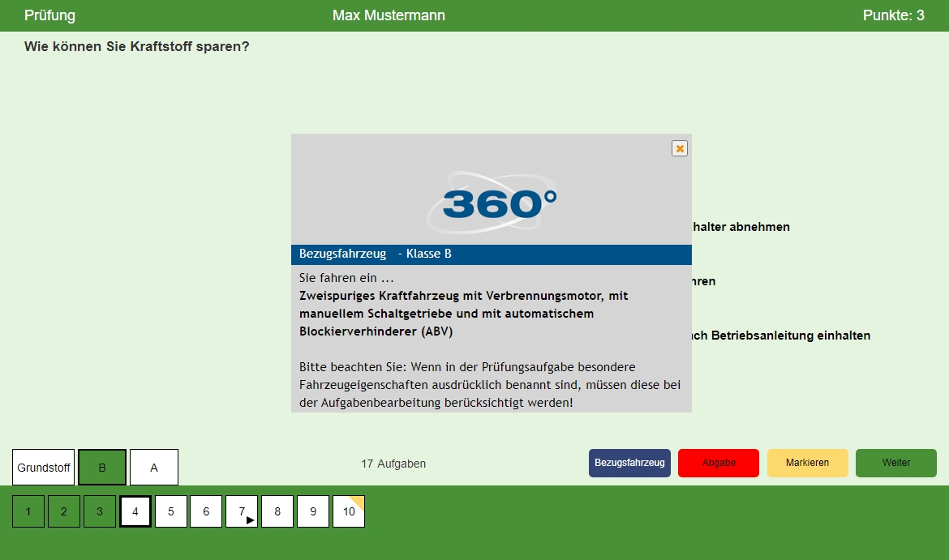949x560 pixels.
Task: Click the 'Sie fahren ein …' line
Action: click(x=346, y=278)
